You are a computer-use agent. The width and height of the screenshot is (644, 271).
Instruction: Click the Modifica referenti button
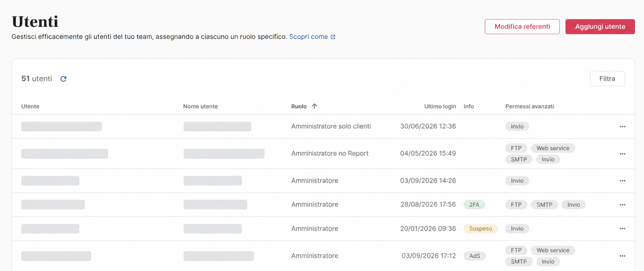(522, 27)
